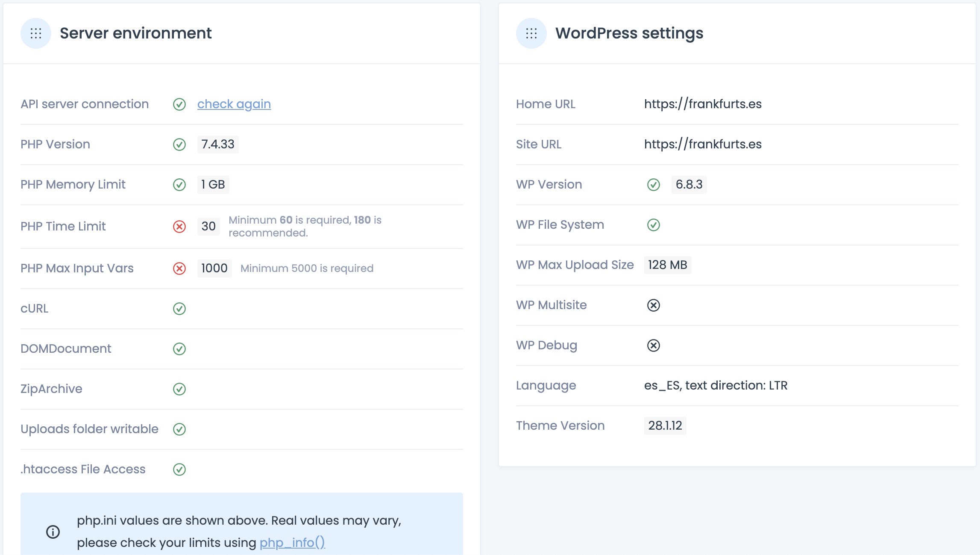Click red error icon for PHP Time Limit
This screenshot has height=555, width=980.
click(179, 227)
